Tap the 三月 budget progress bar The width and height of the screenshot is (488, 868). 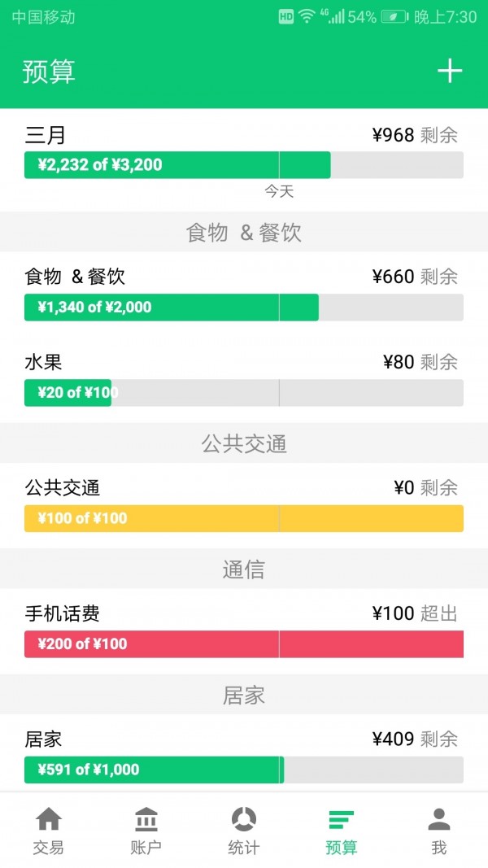(x=244, y=165)
